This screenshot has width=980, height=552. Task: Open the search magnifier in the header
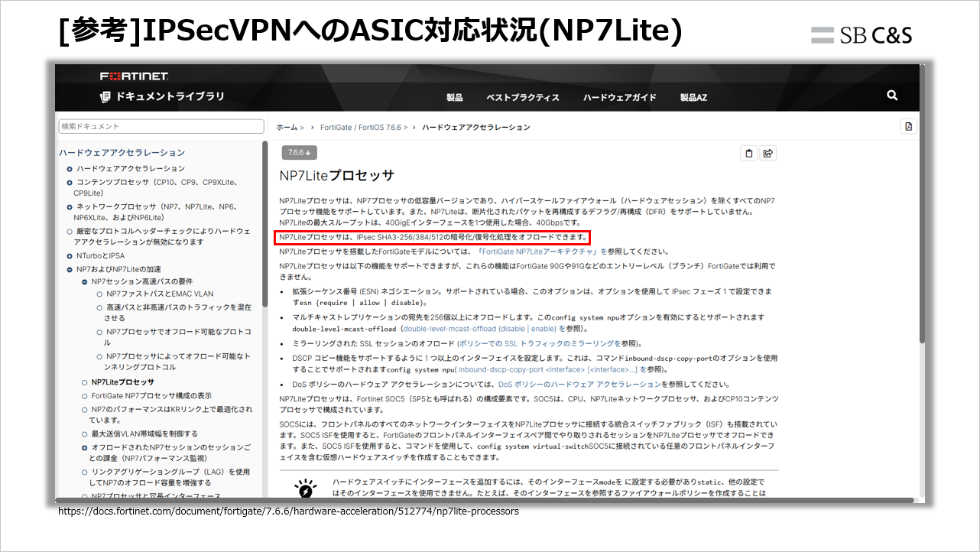click(x=891, y=96)
